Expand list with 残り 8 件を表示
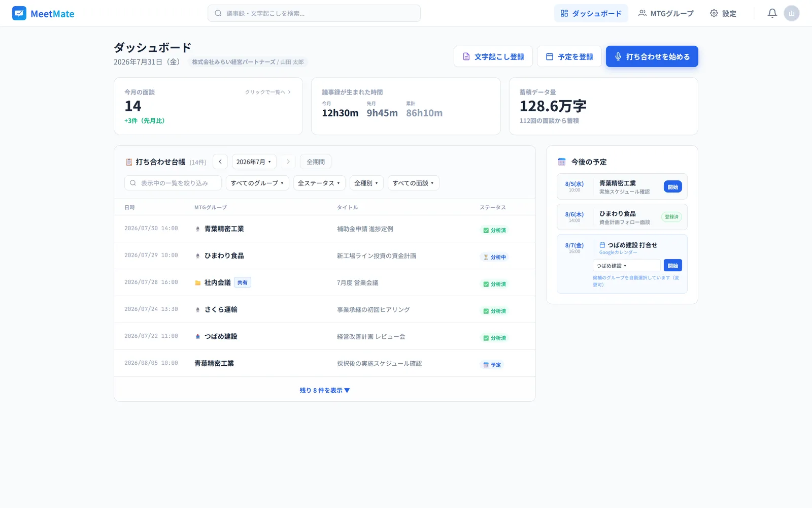The image size is (812, 508). (325, 391)
